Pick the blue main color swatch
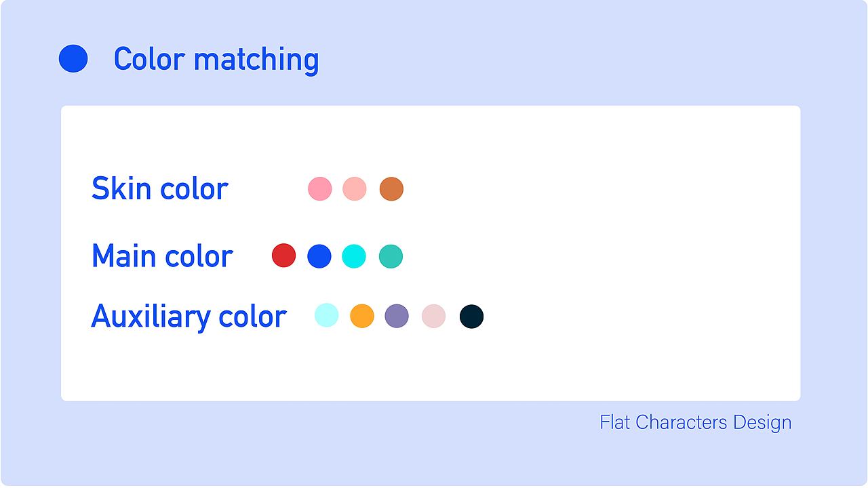 [319, 256]
